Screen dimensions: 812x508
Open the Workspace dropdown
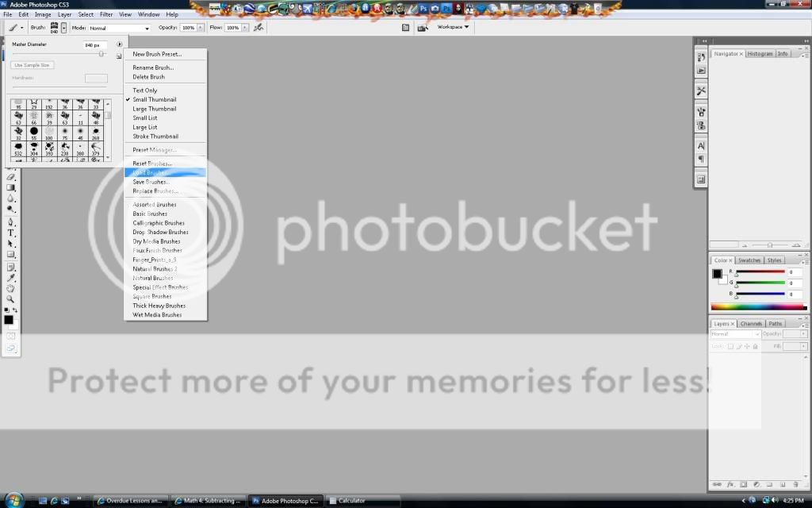[x=453, y=27]
